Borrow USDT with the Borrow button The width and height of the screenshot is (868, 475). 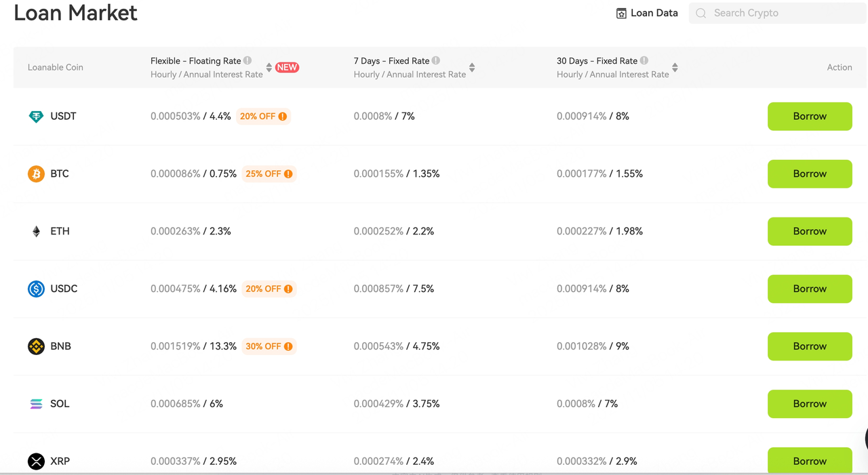[810, 117]
